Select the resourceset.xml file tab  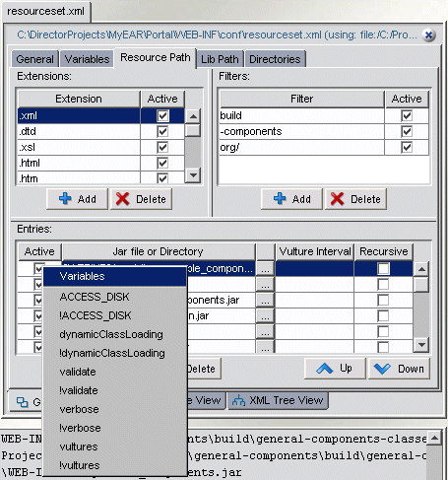(x=46, y=12)
